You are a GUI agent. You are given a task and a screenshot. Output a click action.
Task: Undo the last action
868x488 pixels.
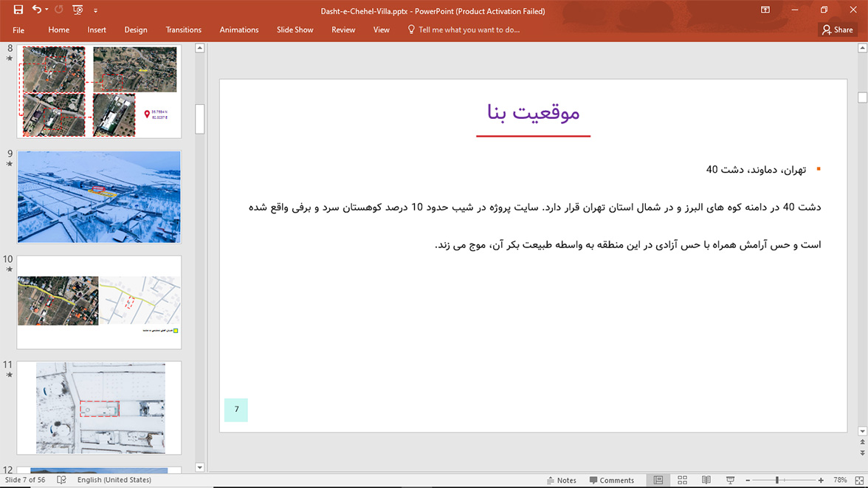37,10
